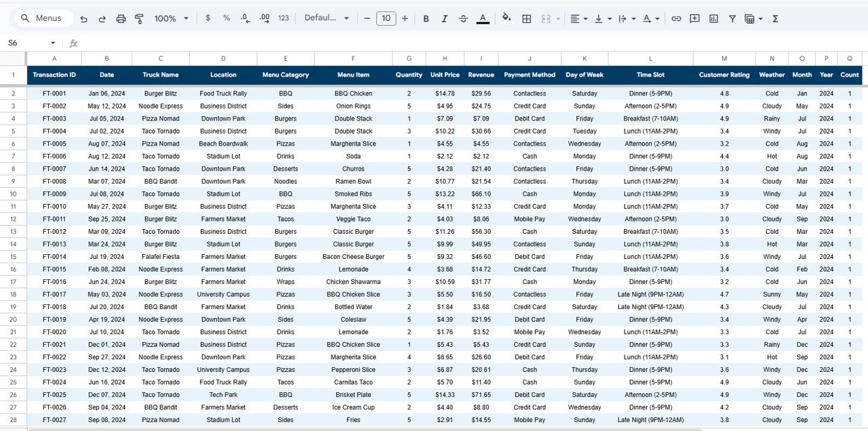Open the functions (Σ) menu

point(774,18)
